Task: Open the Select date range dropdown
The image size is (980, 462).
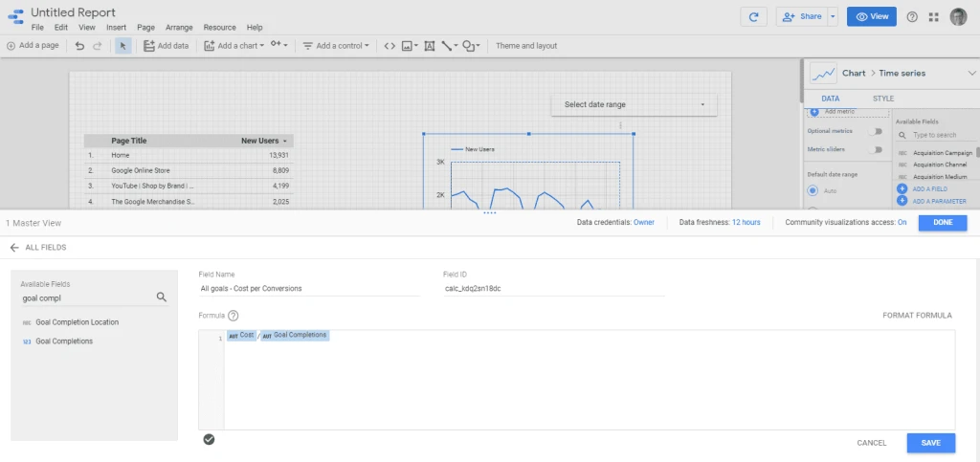Action: (x=634, y=104)
